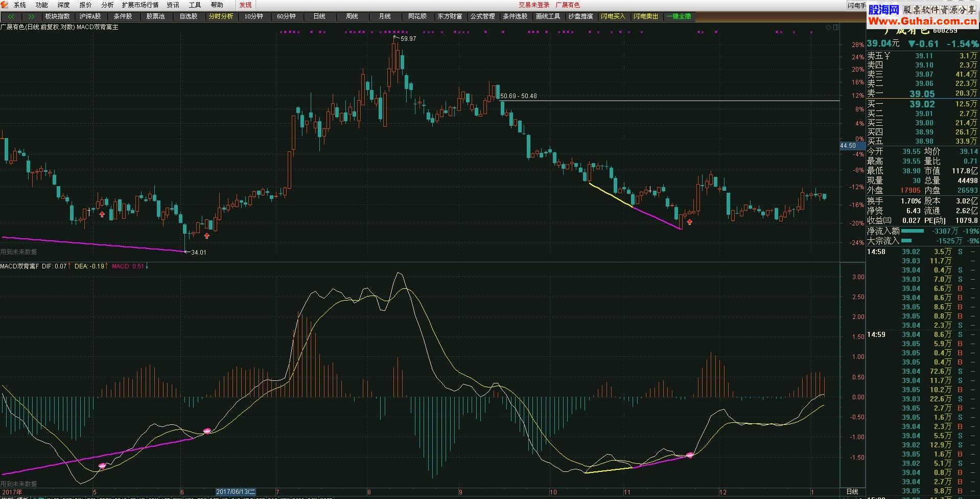The width and height of the screenshot is (980, 499).
Task: Open the 功能 menu
Action: [x=41, y=5]
